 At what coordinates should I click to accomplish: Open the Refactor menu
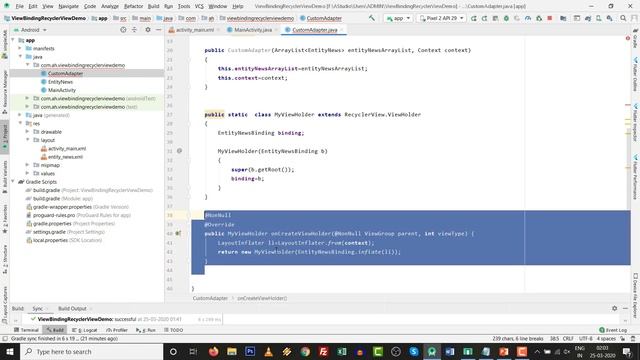pos(133,6)
